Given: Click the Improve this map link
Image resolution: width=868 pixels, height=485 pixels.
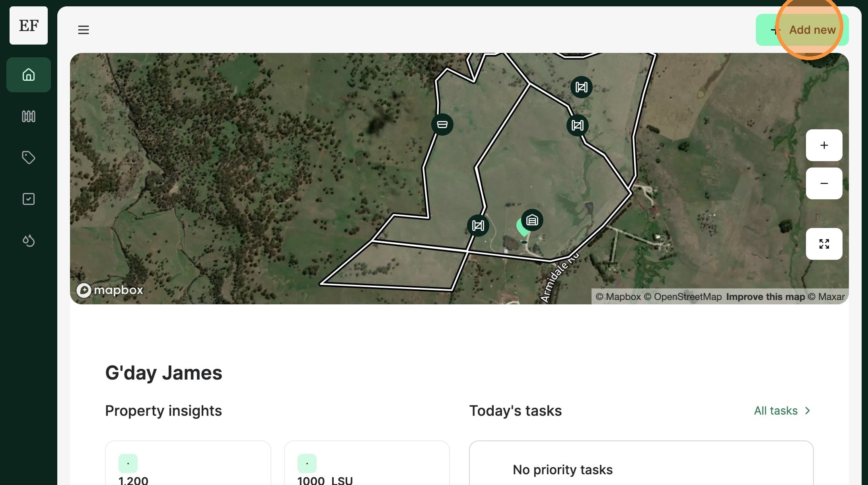Looking at the screenshot, I should point(765,297).
